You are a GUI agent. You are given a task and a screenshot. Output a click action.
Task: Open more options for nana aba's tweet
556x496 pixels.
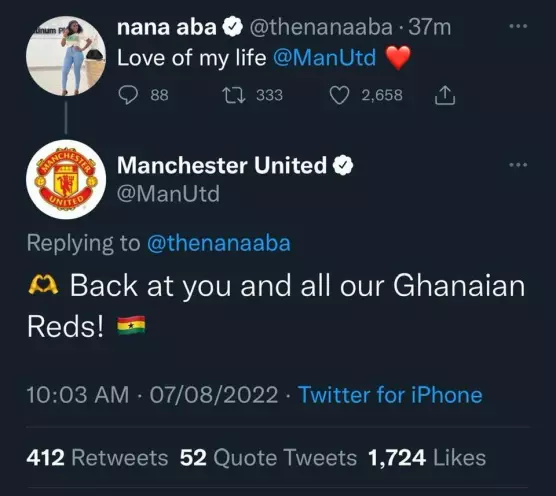518,26
